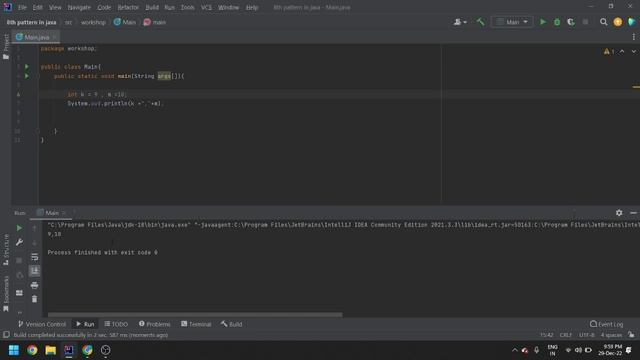Open the Run panel gear options
The height and width of the screenshot is (360, 640).
(619, 213)
